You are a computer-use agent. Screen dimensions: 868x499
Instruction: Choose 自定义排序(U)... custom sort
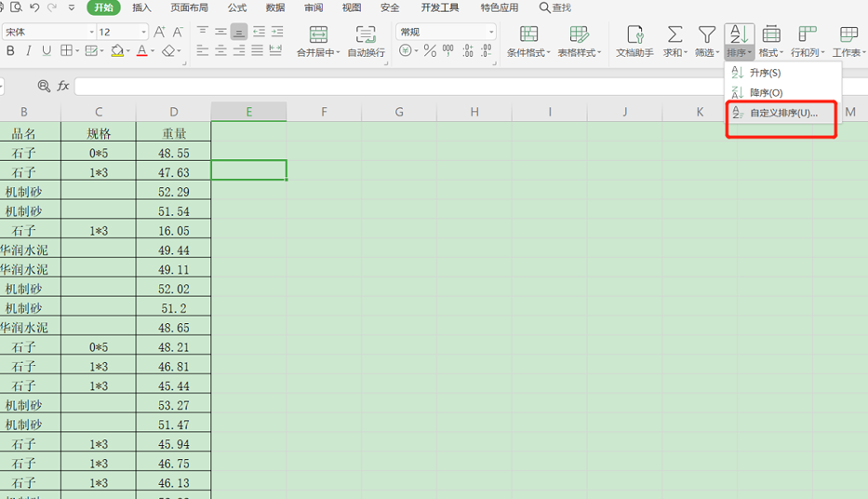(x=782, y=113)
